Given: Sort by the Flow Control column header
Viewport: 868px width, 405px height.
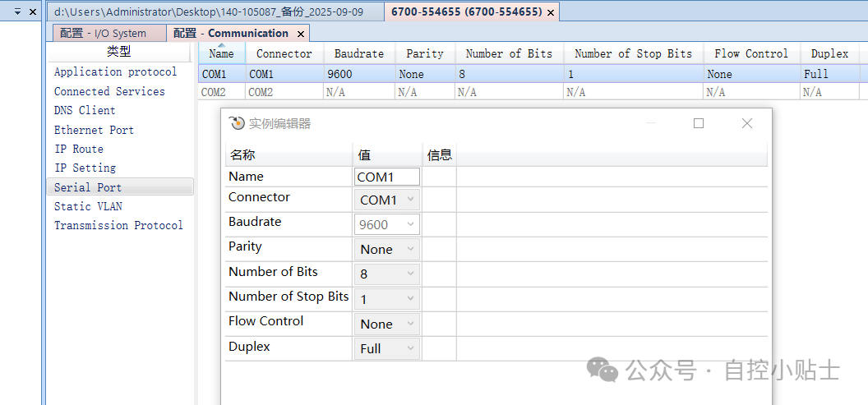Looking at the screenshot, I should pyautogui.click(x=751, y=53).
